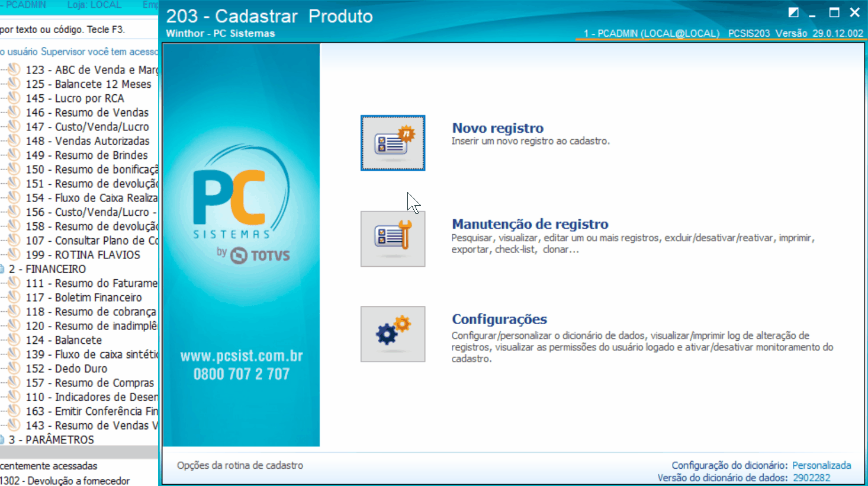Screen dimensions: 868x486
Task: Select 120 - Resumo de inadimplência routine
Action: [92, 326]
